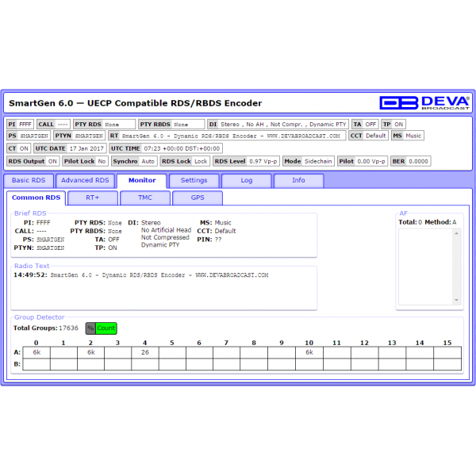Image resolution: width=476 pixels, height=476 pixels.
Task: Click the CALL status field
Action: coord(53,125)
